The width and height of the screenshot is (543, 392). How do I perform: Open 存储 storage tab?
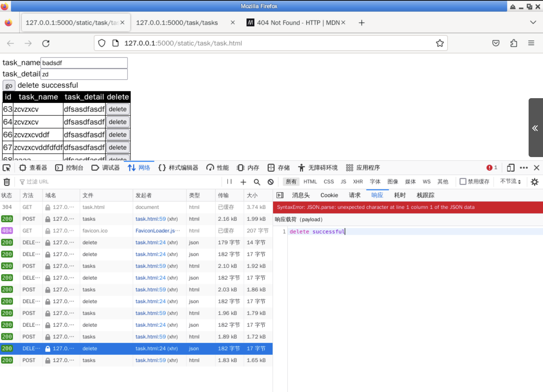pos(279,168)
